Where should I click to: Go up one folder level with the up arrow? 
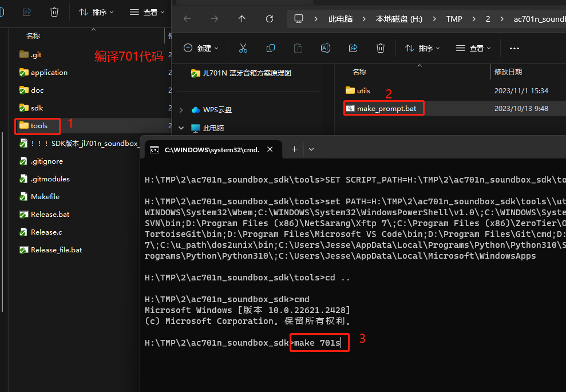coord(242,19)
